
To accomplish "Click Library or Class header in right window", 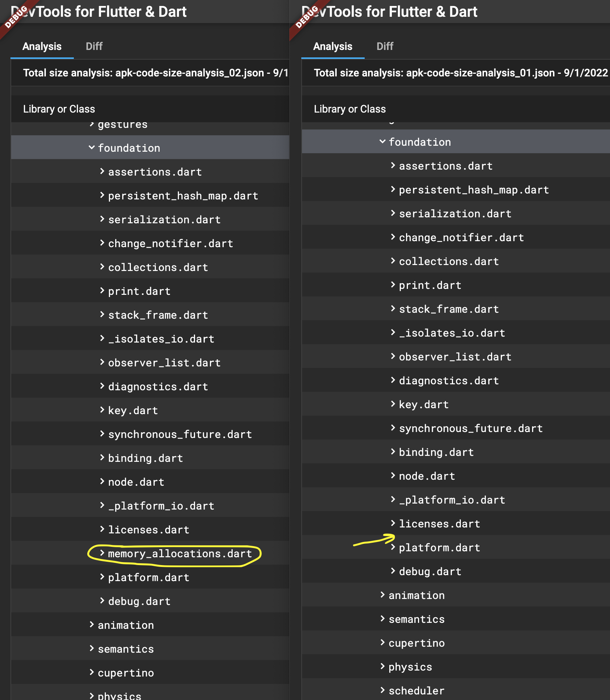I will click(350, 109).
